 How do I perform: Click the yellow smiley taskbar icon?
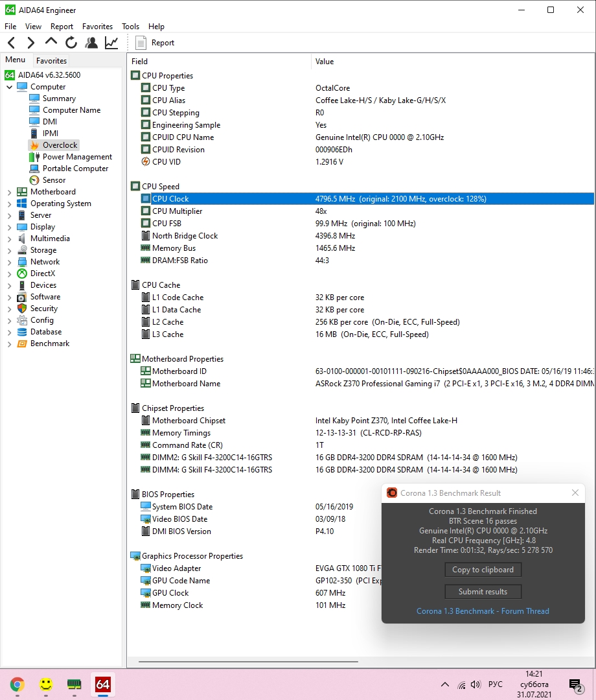(45, 684)
